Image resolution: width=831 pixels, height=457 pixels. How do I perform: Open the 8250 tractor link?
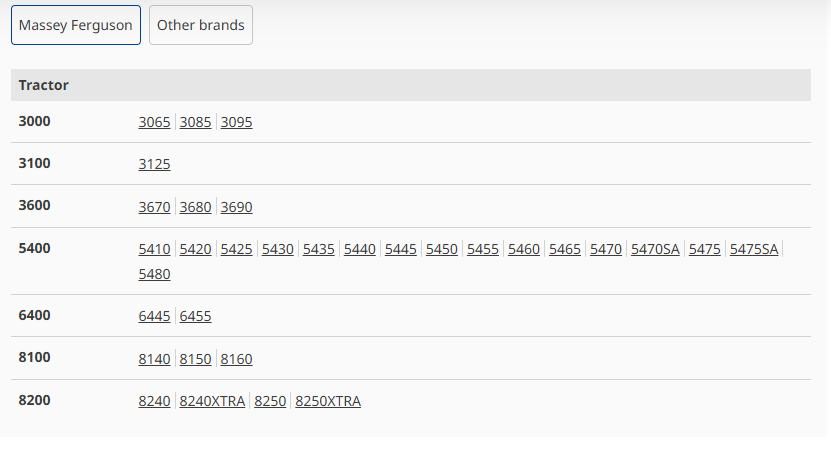tap(270, 402)
